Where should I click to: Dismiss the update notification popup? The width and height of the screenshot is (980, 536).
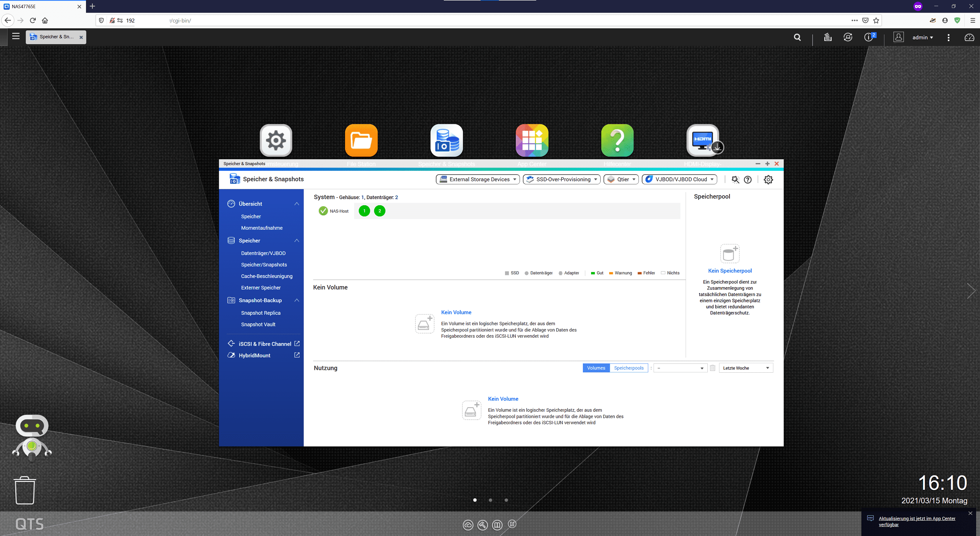(x=970, y=513)
